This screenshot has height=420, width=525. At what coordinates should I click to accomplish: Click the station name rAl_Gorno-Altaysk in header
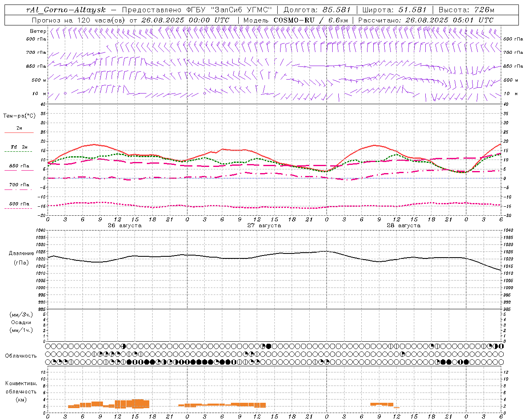click(66, 10)
